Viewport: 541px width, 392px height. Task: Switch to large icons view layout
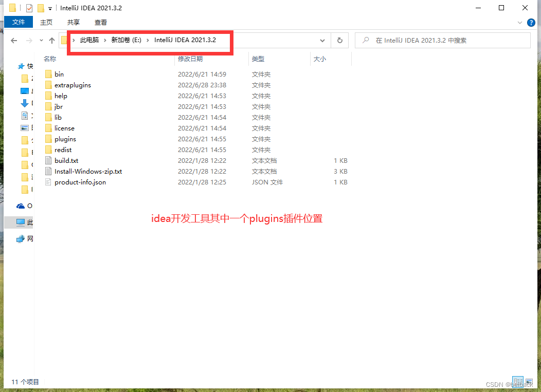coord(529,382)
